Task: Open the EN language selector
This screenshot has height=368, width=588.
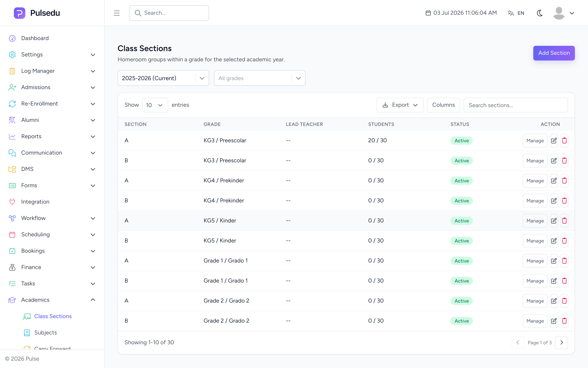Action: point(516,13)
